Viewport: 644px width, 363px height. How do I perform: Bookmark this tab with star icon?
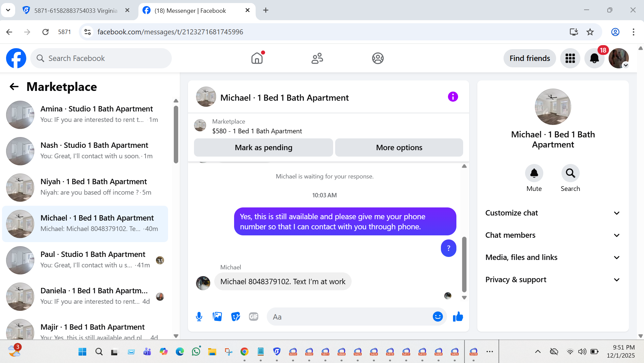[590, 32]
